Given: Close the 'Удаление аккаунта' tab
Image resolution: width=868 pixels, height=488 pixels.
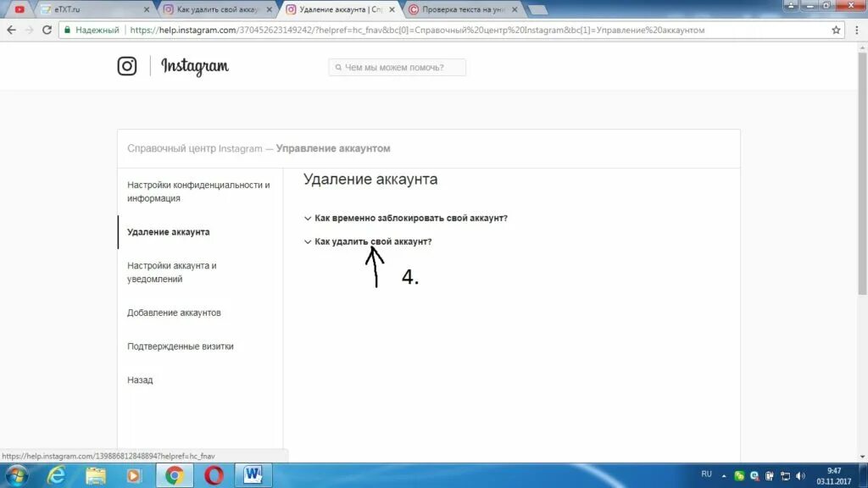Looking at the screenshot, I should (x=392, y=9).
